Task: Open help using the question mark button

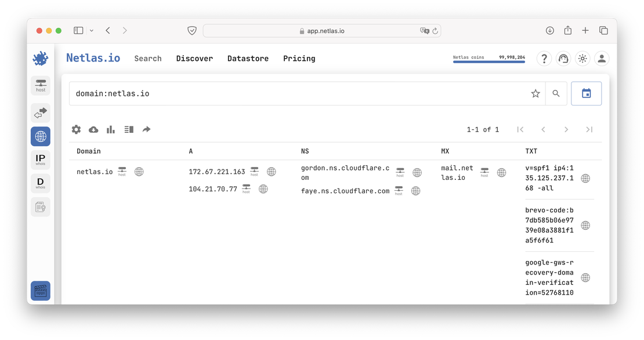Action: click(x=544, y=58)
